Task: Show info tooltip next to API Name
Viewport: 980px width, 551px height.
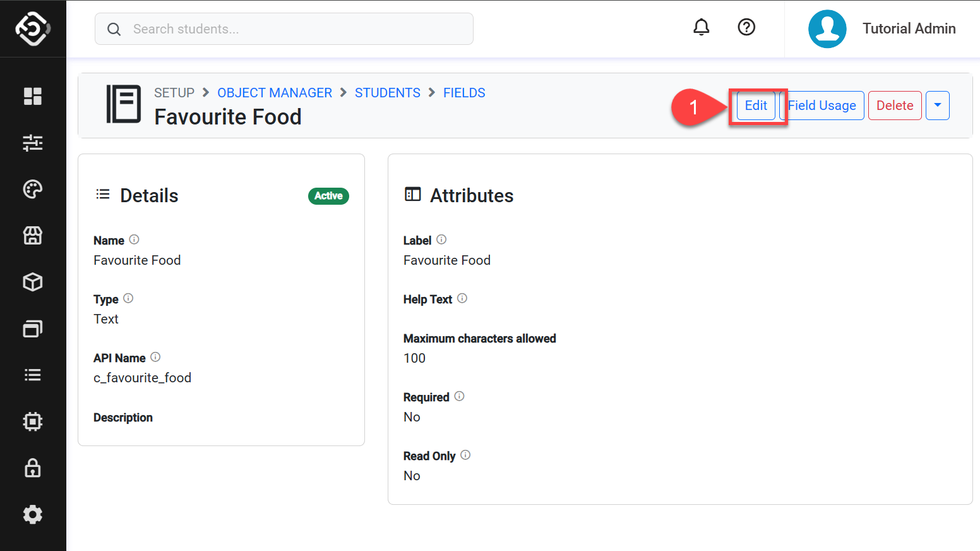Action: pos(155,357)
